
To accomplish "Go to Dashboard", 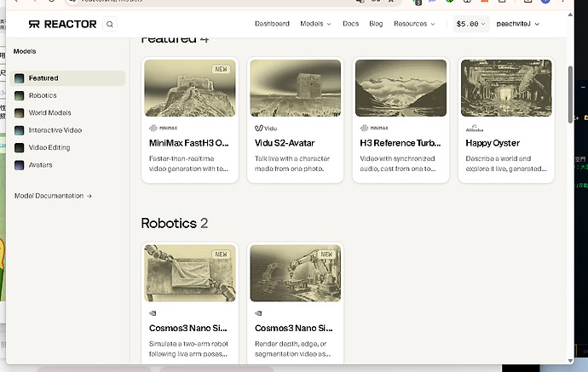I will point(272,24).
